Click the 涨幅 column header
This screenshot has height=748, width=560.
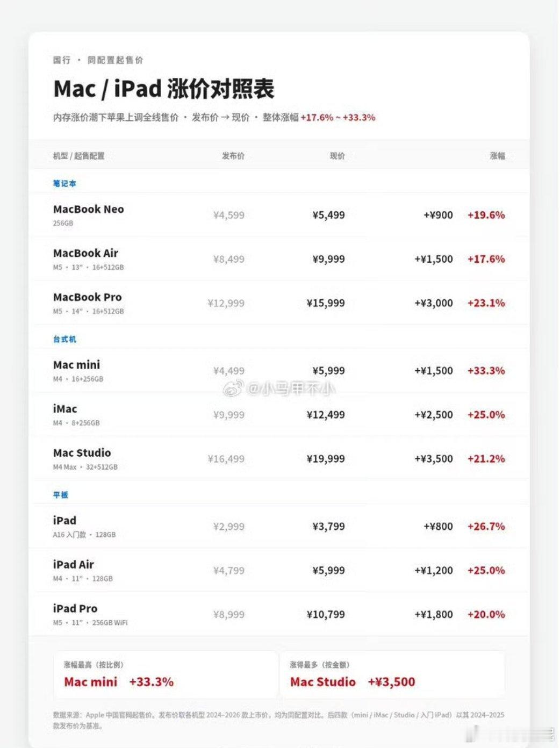click(x=498, y=156)
